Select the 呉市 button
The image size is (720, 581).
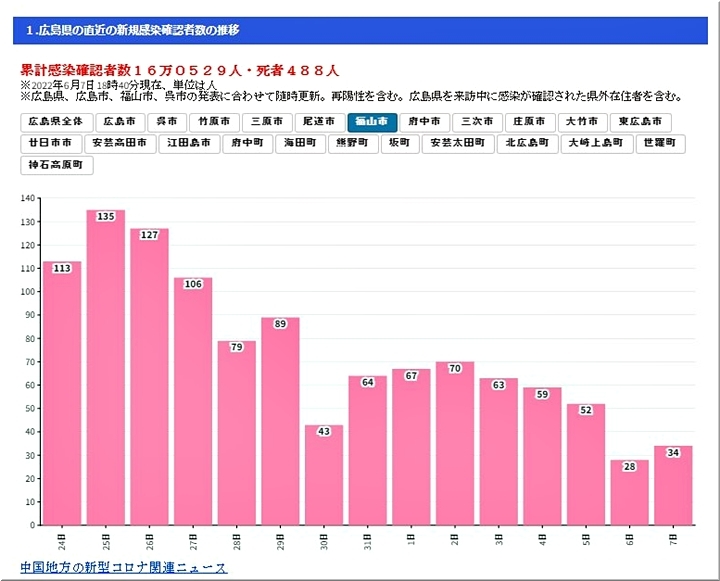coord(166,122)
